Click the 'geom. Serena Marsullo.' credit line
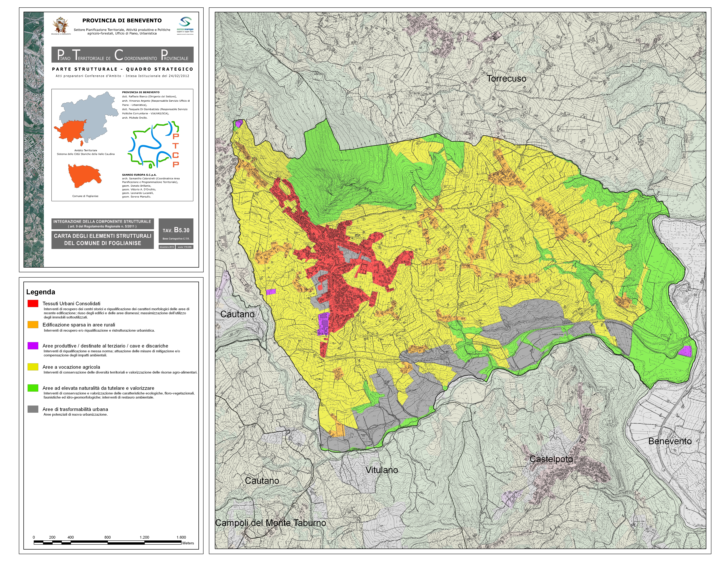Image resolution: width=728 pixels, height=562 pixels. tap(136, 197)
